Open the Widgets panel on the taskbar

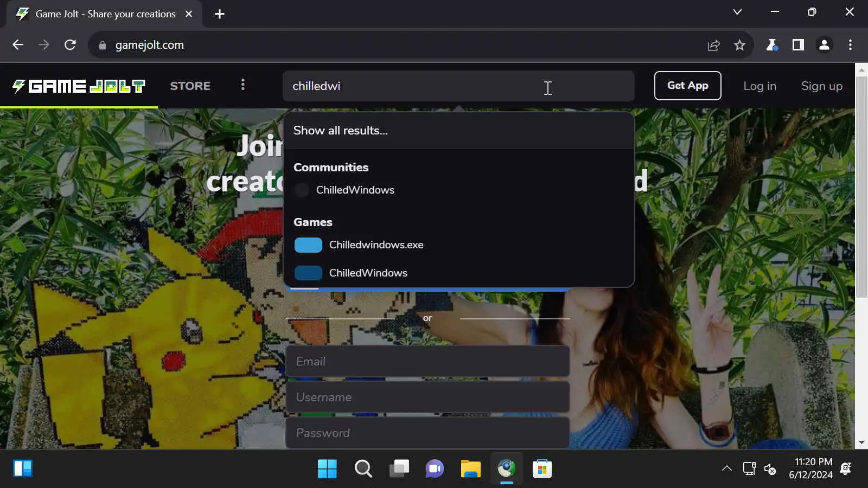click(x=23, y=468)
